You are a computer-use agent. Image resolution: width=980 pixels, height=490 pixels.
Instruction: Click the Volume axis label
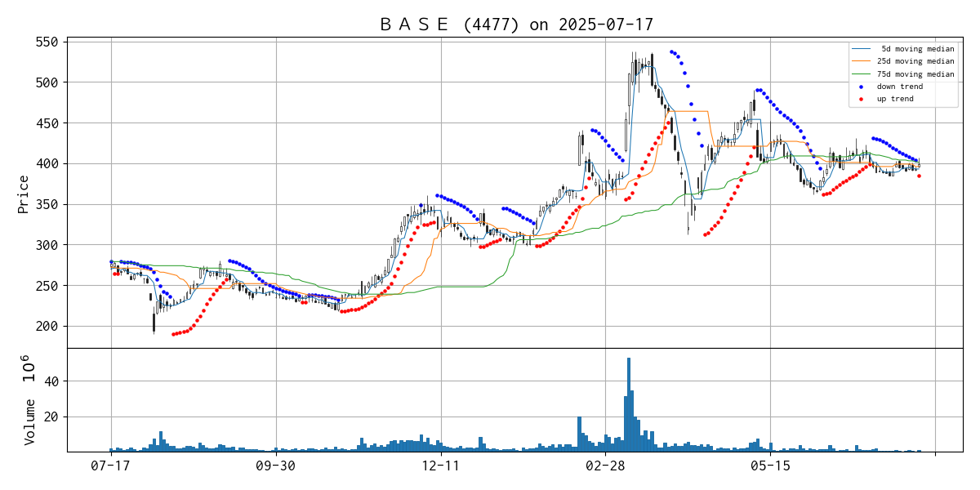point(29,421)
